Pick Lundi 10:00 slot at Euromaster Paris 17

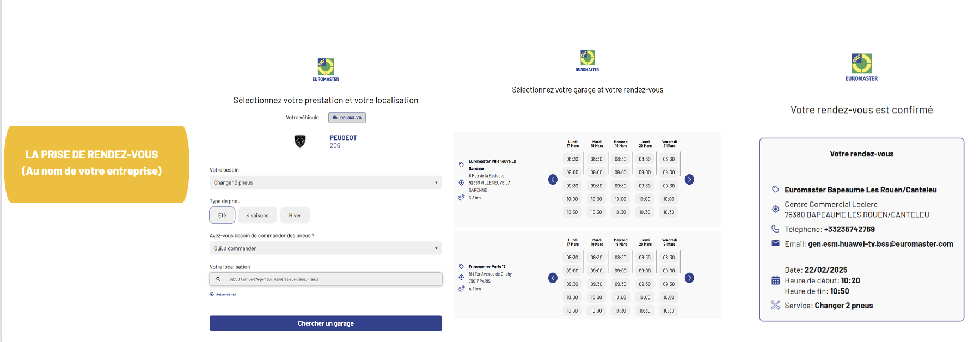[572, 297]
